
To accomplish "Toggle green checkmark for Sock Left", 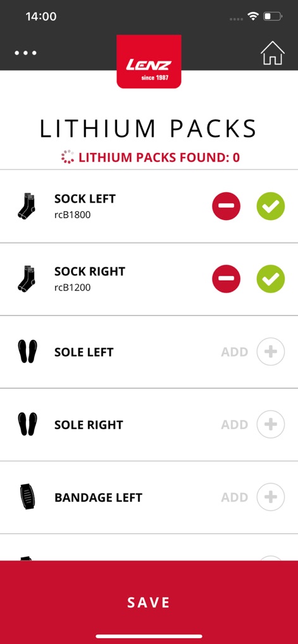I will click(x=270, y=206).
